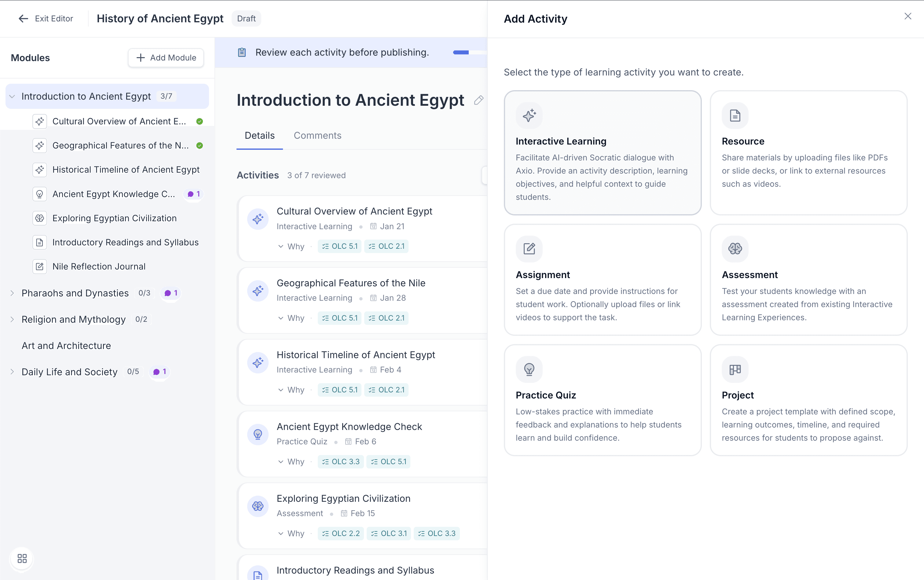Click the Draft status badge
Viewport: 924px width, 580px height.
coord(246,18)
